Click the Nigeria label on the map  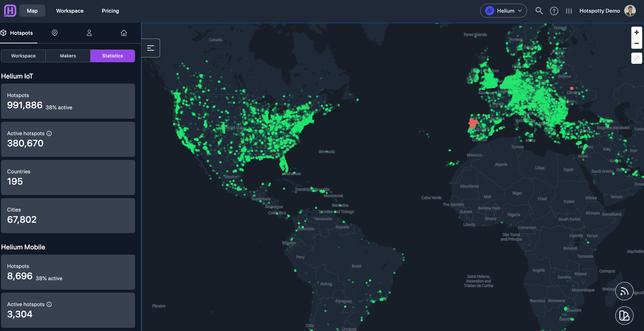(514, 215)
